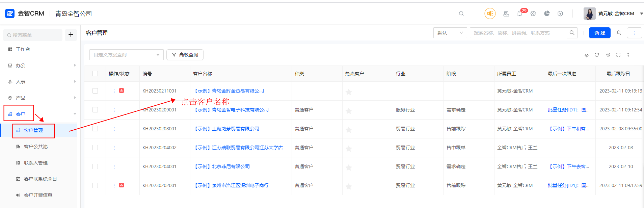The height and width of the screenshot is (208, 644).
Task: Click the orange announcement megaphone icon
Action: coord(490,14)
